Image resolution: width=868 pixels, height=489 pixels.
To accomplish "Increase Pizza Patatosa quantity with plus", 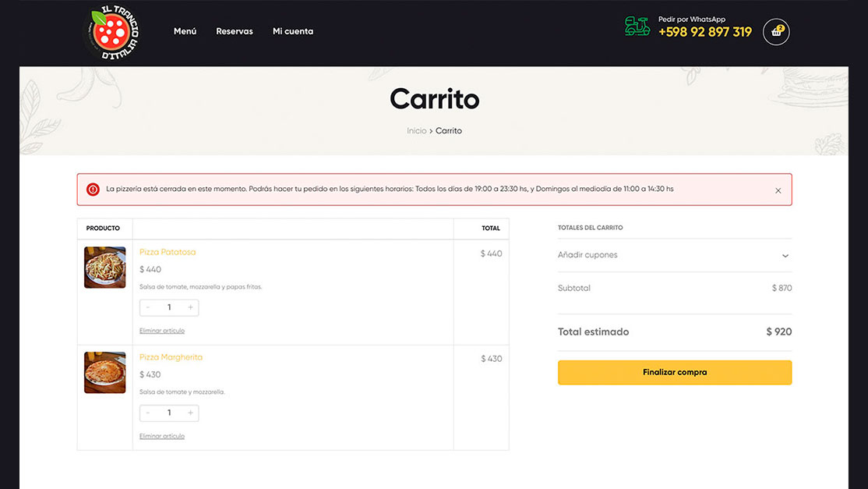I will 190,307.
